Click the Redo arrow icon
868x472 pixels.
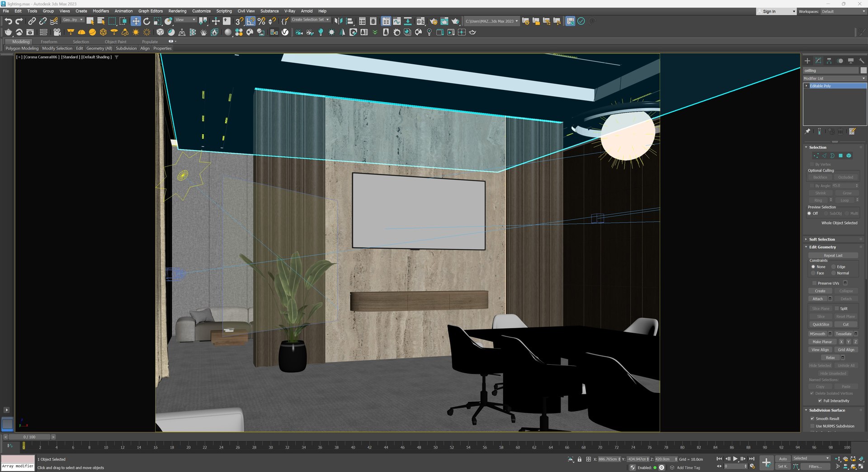pos(19,21)
